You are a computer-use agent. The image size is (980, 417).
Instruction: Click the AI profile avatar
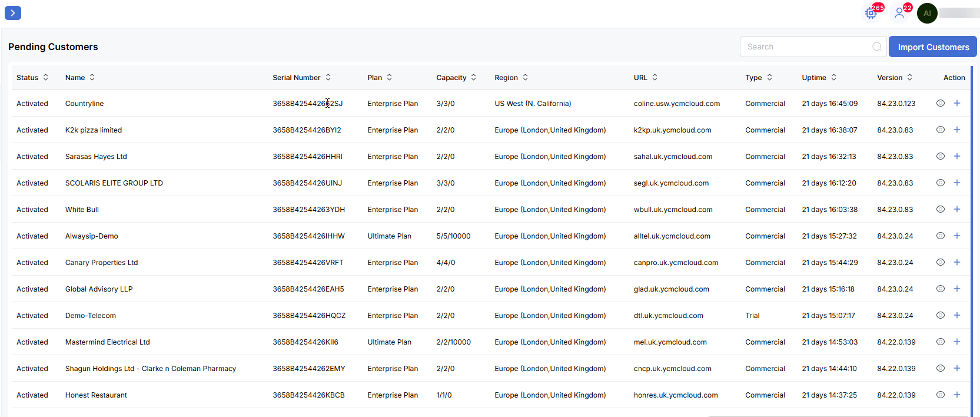pos(927,13)
